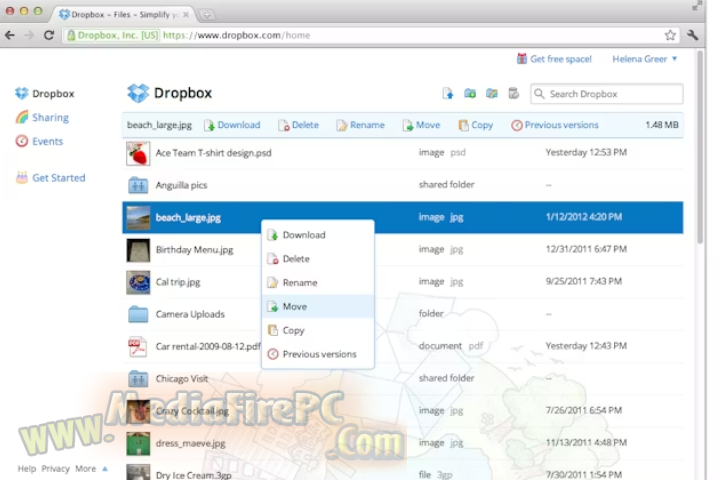Select the Dry Ice Cream.3gp file name
This screenshot has width=720, height=480.
click(193, 475)
